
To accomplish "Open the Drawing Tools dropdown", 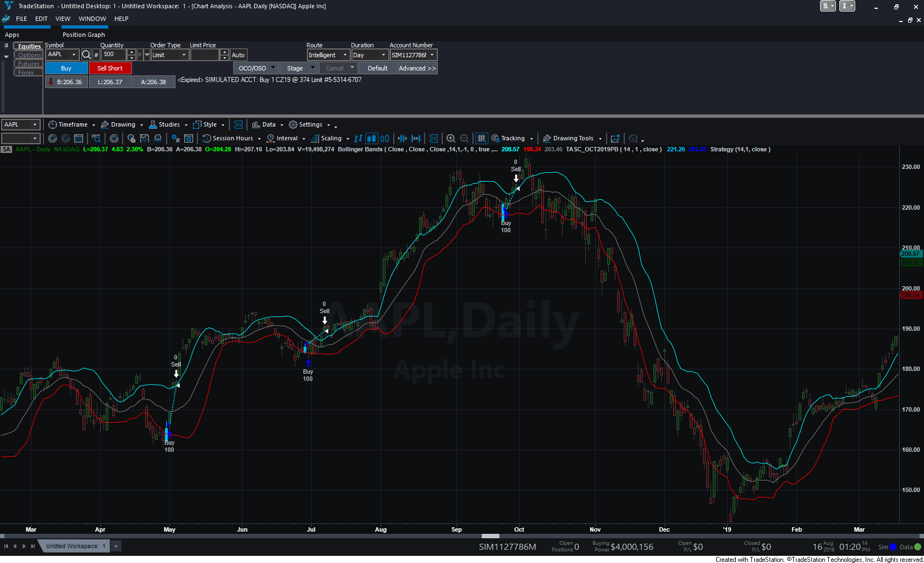I will tap(600, 139).
